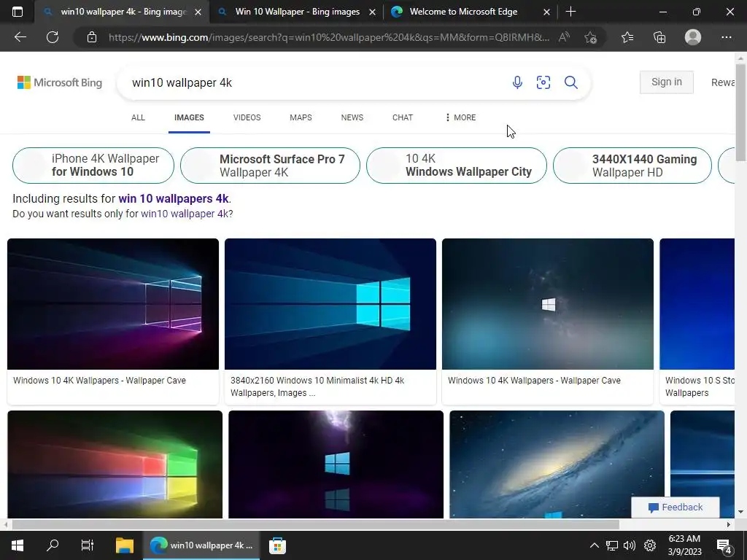The height and width of the screenshot is (560, 747).
Task: Open 3840x2160 Windows 10 Minimalist caption
Action: [317, 386]
